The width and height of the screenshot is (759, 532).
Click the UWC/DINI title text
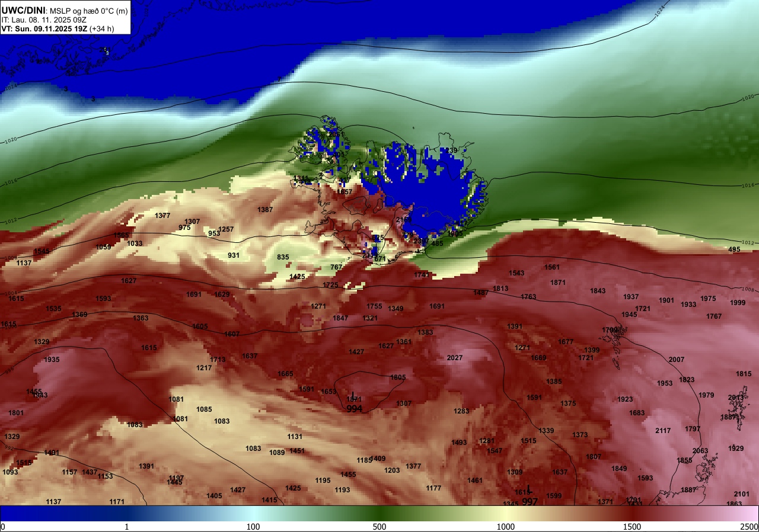[x=23, y=10]
